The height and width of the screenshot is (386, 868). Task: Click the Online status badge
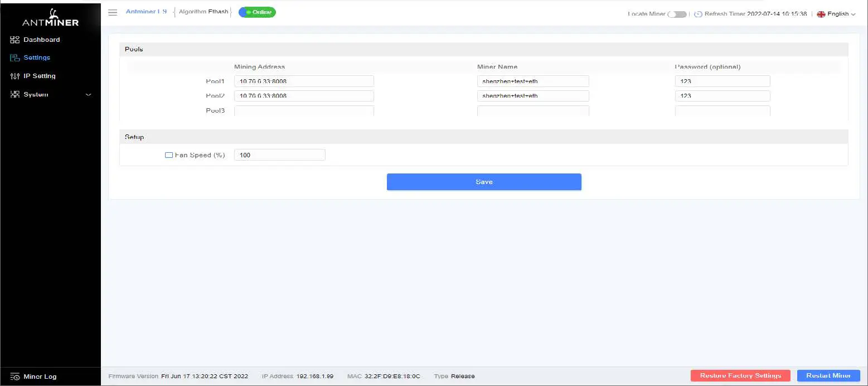click(x=257, y=12)
